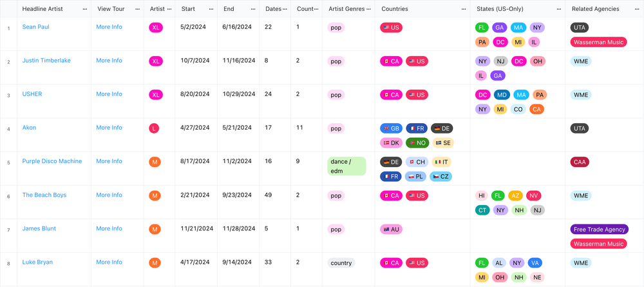Open States (US-Only) column options menu
The height and width of the screenshot is (287, 644).
pos(559,8)
